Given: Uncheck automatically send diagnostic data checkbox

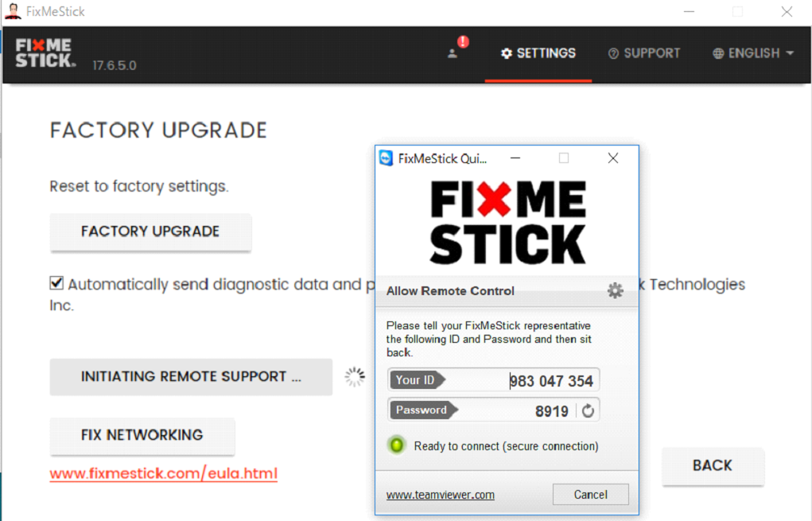Looking at the screenshot, I should (56, 283).
